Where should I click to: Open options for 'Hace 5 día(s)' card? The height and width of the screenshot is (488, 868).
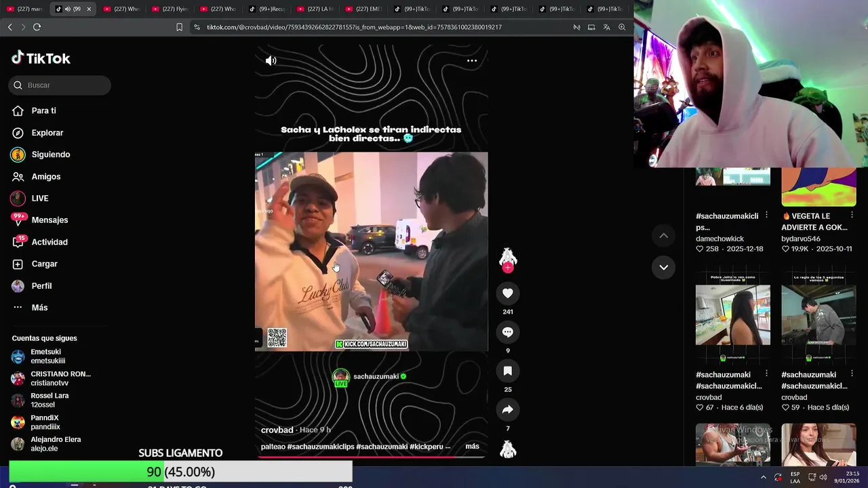pyautogui.click(x=852, y=373)
